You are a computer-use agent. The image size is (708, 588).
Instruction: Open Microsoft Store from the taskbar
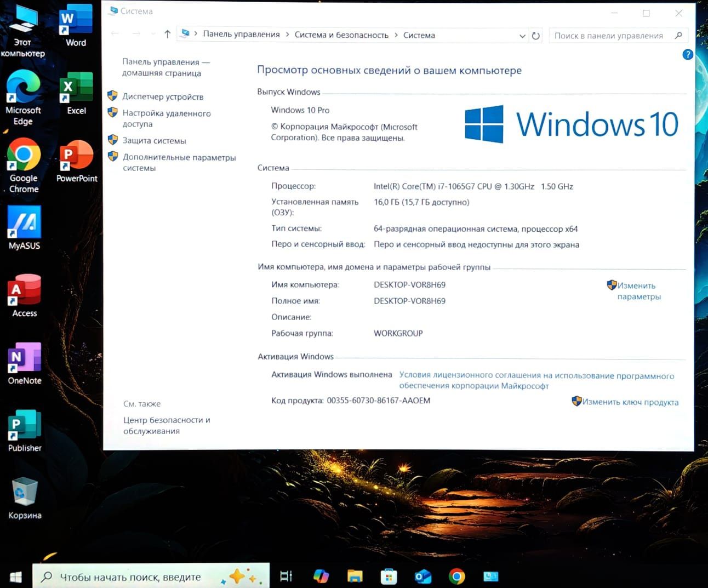389,576
